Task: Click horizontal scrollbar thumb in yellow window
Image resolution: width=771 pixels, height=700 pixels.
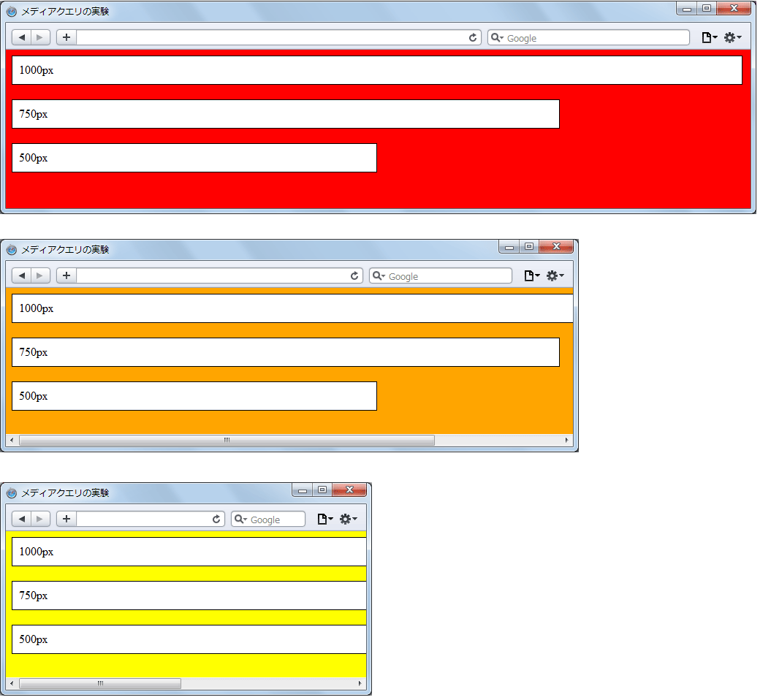Action: (100, 683)
